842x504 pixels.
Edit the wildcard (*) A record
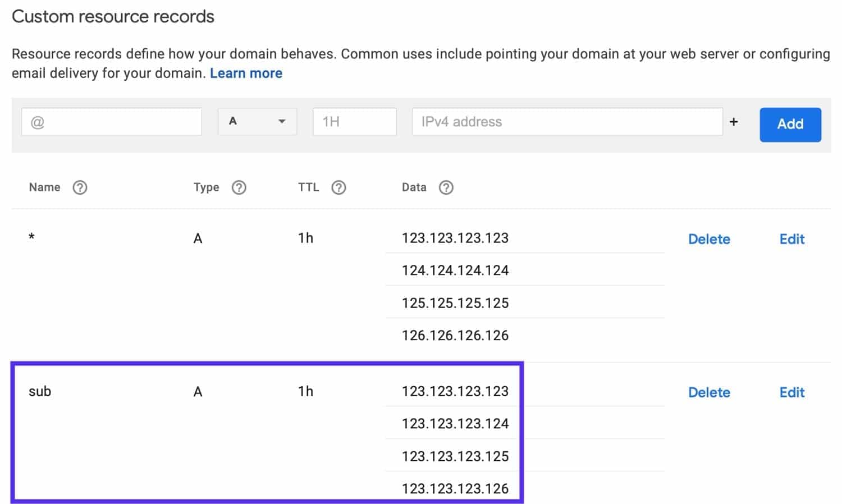pyautogui.click(x=791, y=239)
